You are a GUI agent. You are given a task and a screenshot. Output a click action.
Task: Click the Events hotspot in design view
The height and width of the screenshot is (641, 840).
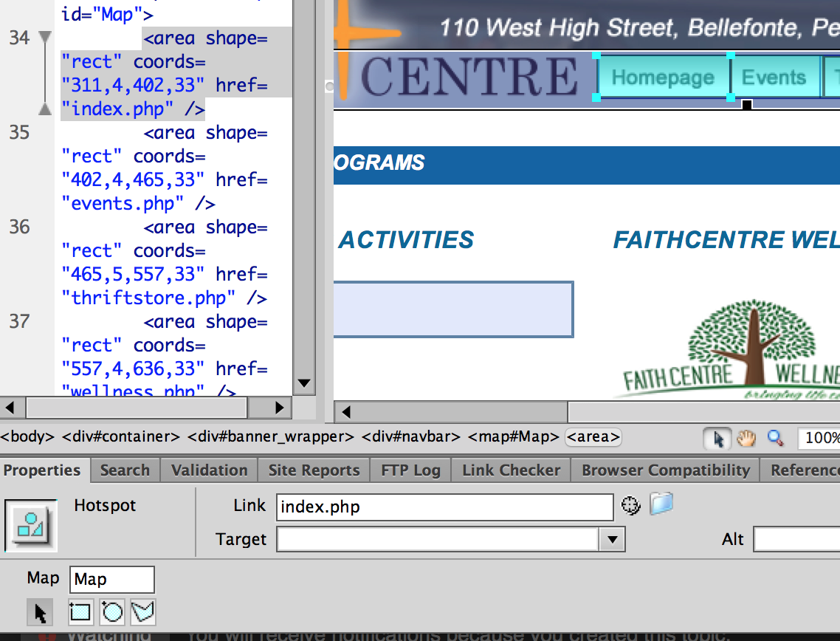(775, 78)
